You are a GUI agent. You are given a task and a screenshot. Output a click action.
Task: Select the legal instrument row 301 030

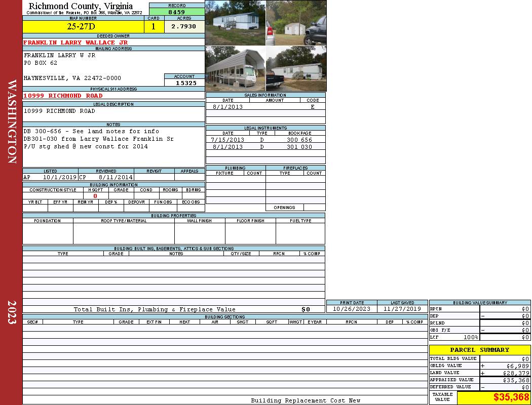265,147
